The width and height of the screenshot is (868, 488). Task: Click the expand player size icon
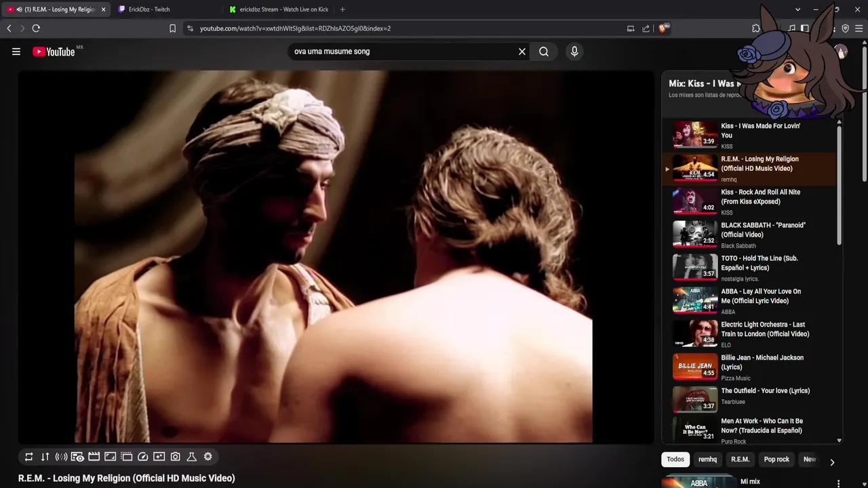110,457
